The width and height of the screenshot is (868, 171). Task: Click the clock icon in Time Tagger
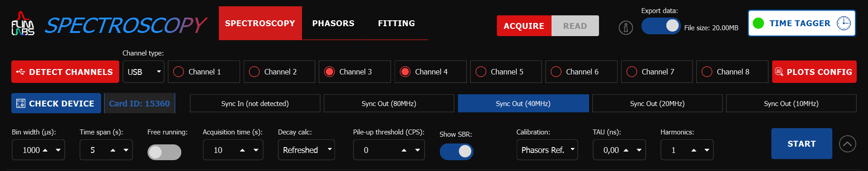pyautogui.click(x=844, y=23)
